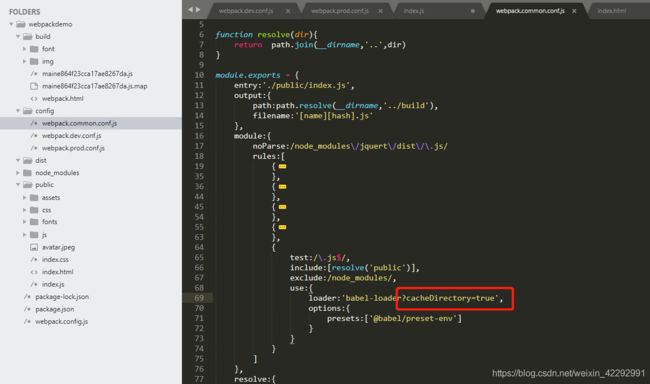Collapse the webpackdemo root folder arrow
This screenshot has height=384, width=650.
tap(11, 24)
